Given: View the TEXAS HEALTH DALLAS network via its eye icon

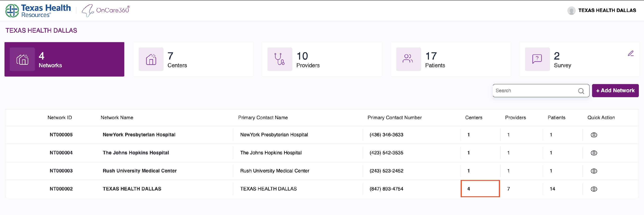Looking at the screenshot, I should tap(594, 189).
